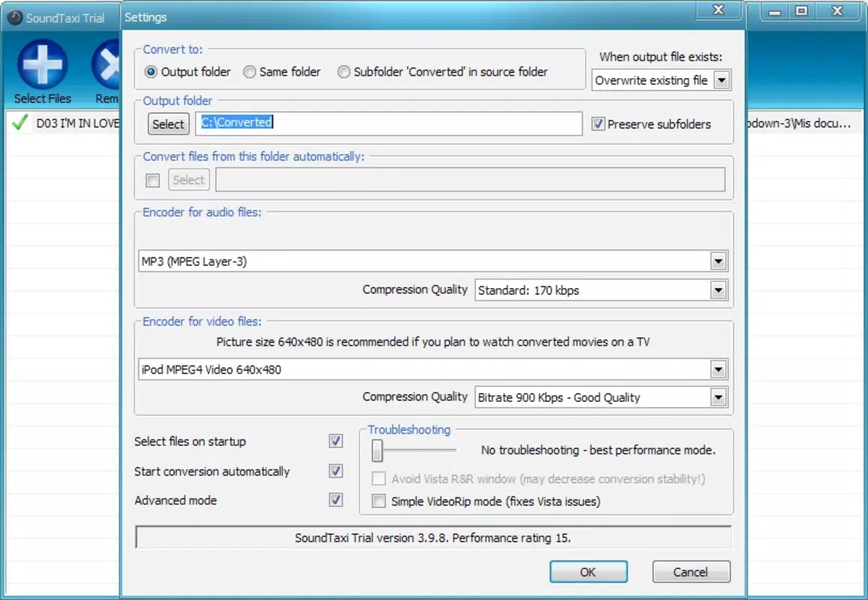The image size is (868, 600).
Task: Click the C:\Converted output folder field
Action: tap(389, 124)
